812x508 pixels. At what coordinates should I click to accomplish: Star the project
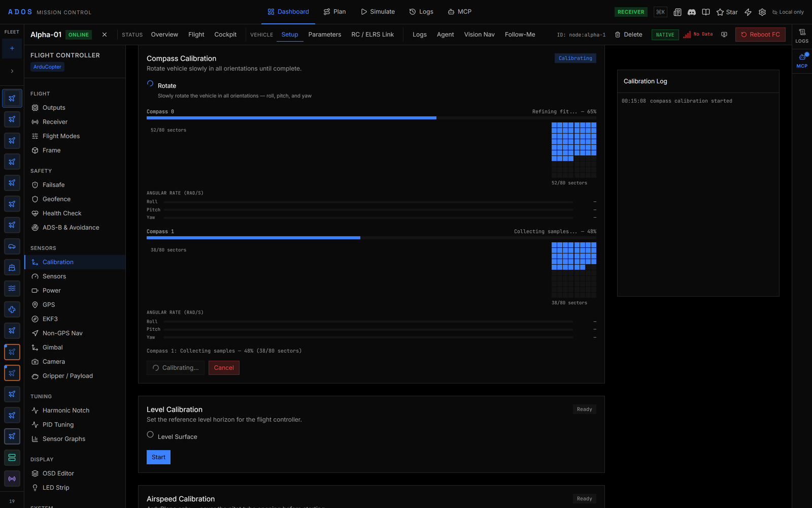(x=727, y=12)
